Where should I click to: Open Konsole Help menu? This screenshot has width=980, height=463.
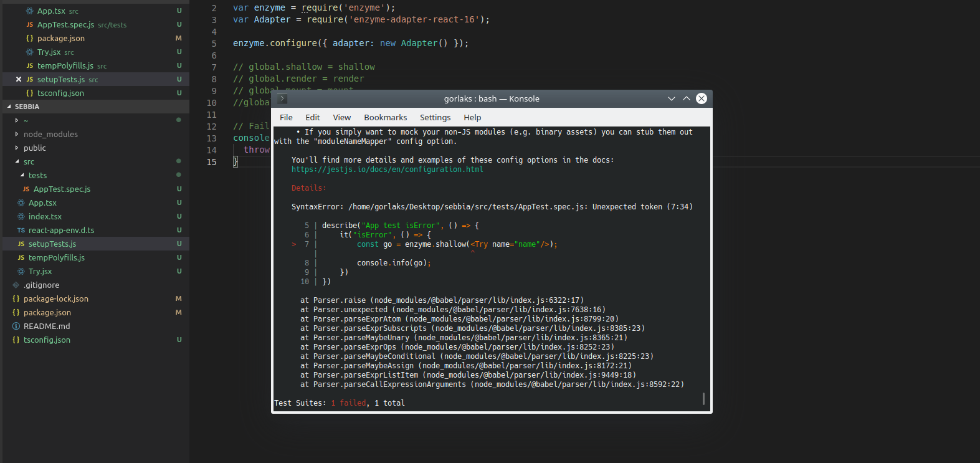coord(472,117)
